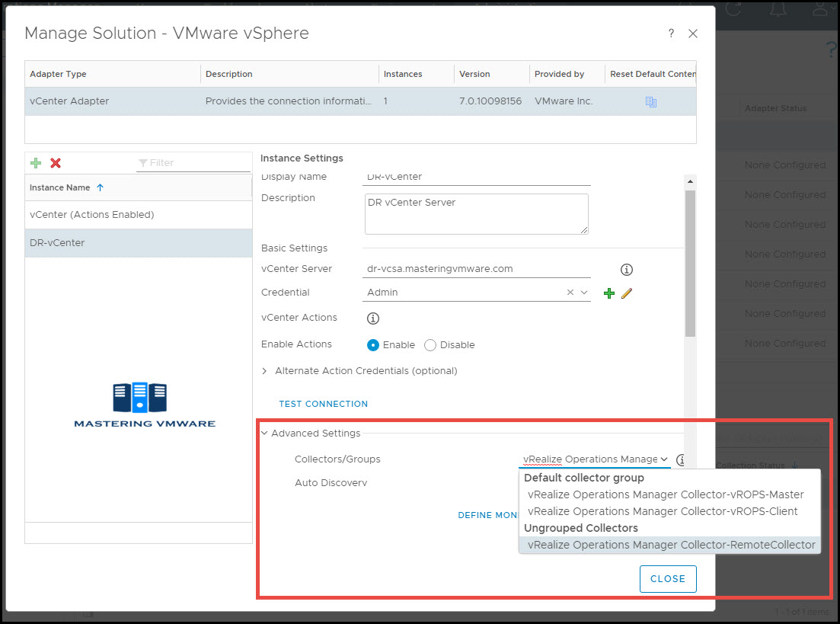
Task: Sort by Instance Name column arrow
Action: point(101,187)
